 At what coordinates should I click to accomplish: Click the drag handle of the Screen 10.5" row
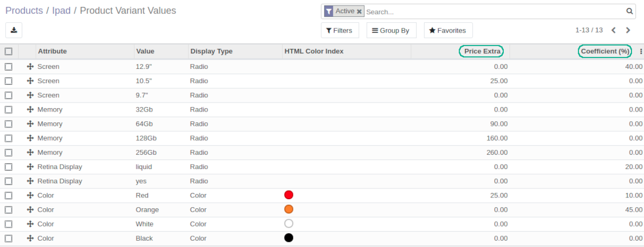(x=30, y=81)
